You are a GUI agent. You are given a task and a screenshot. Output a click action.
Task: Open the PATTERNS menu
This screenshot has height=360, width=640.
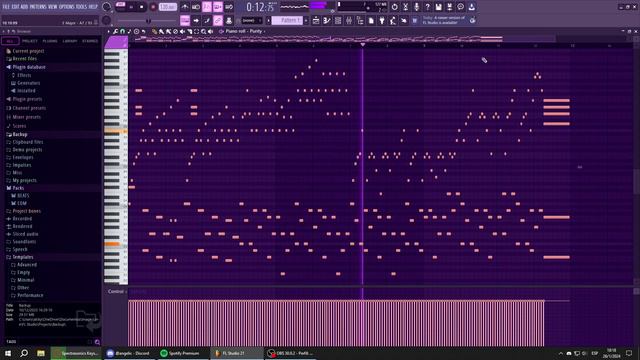click(38, 7)
